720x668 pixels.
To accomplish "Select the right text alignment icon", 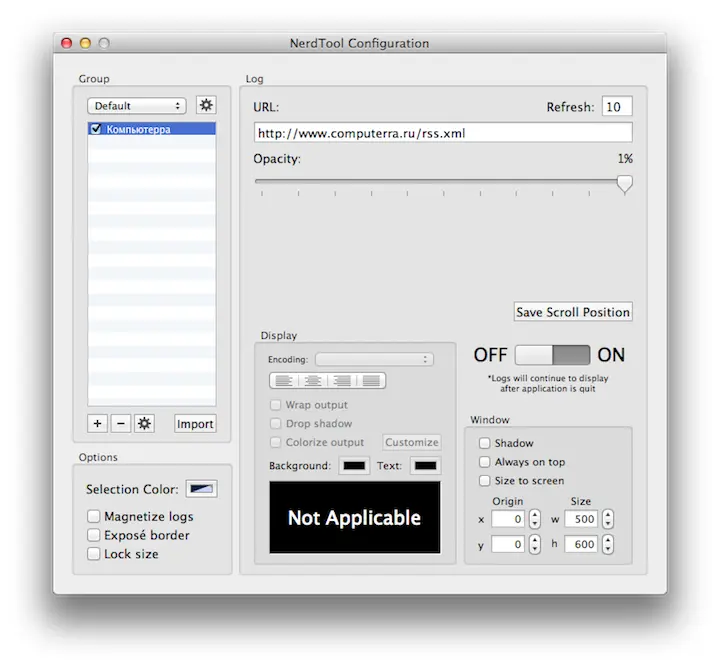I will 342,380.
